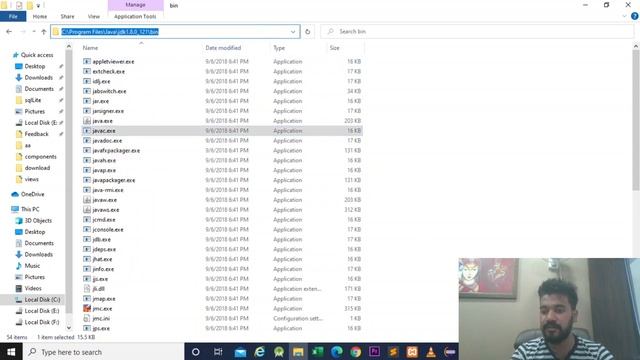Select the jli.dll file icon
Viewport: 640px width, 360px height.
(87, 289)
